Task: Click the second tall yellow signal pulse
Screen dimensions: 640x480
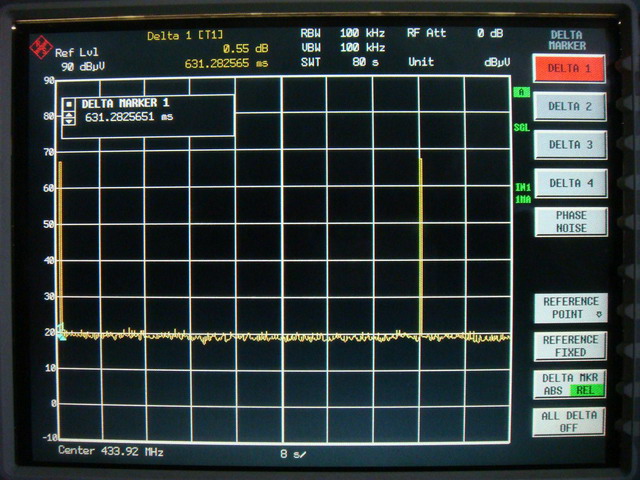Action: 421,246
